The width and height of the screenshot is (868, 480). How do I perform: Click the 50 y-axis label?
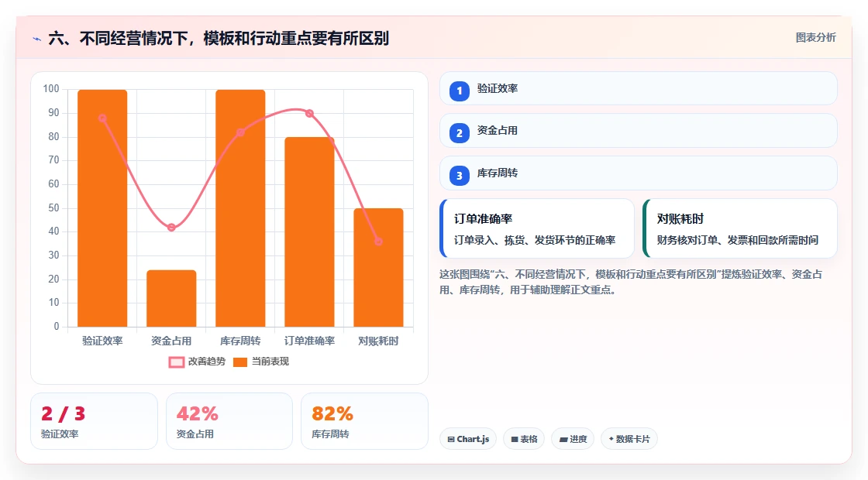click(x=53, y=208)
